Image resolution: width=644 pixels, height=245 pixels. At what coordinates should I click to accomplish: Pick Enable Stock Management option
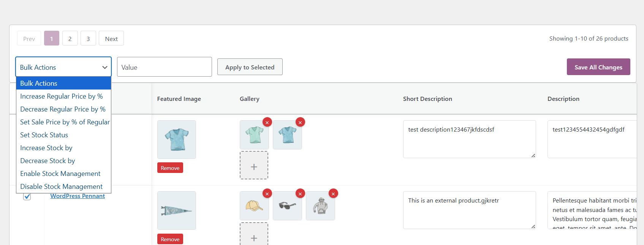pyautogui.click(x=60, y=174)
